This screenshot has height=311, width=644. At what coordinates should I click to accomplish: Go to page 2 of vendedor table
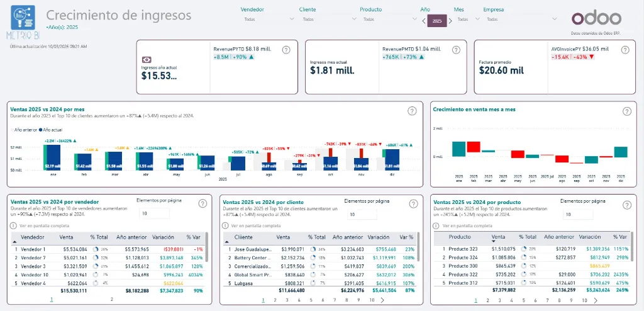click(x=112, y=300)
